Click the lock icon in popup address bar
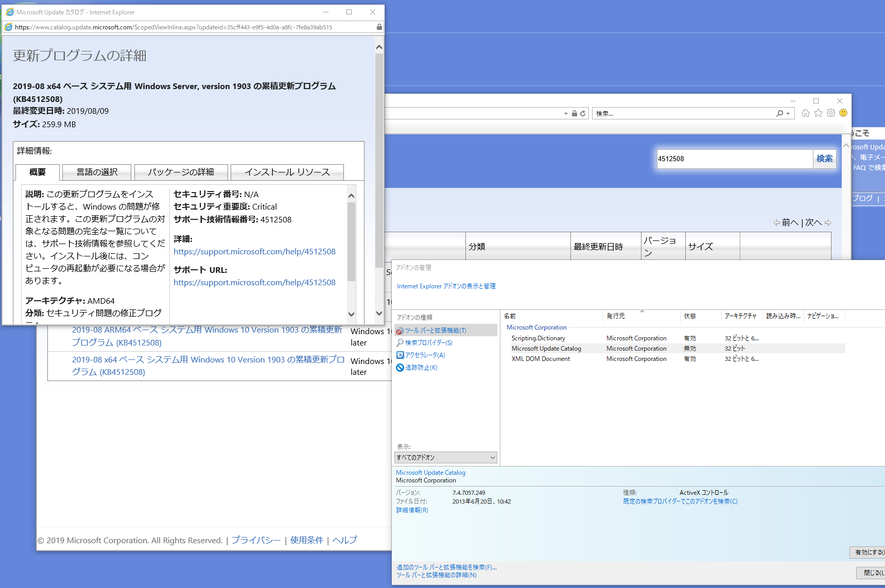Viewport: 885px width, 588px height. pos(379,27)
